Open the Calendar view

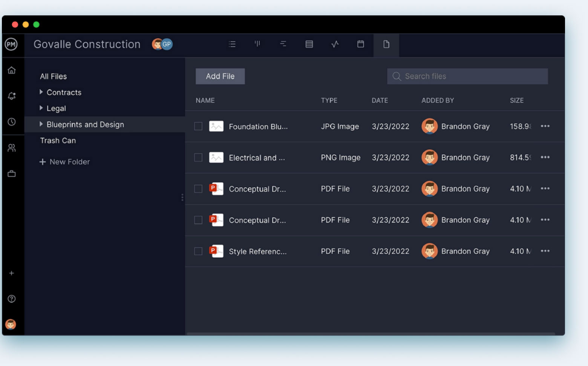pos(360,44)
